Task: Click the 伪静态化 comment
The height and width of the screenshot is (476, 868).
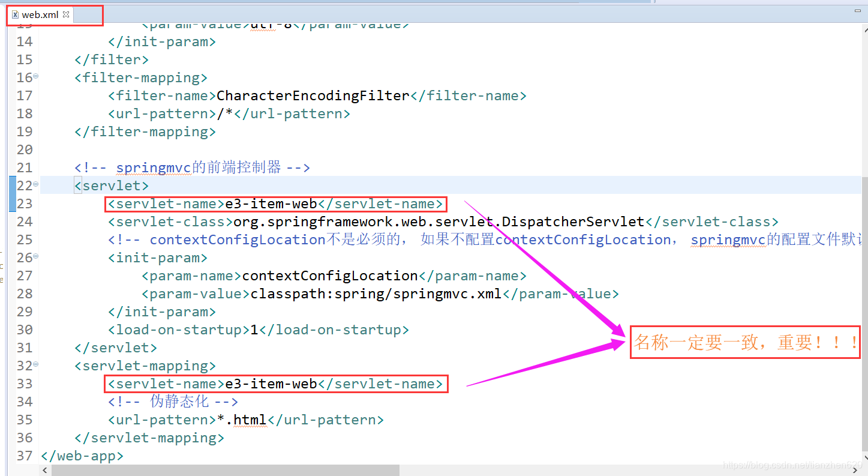Action: point(173,402)
